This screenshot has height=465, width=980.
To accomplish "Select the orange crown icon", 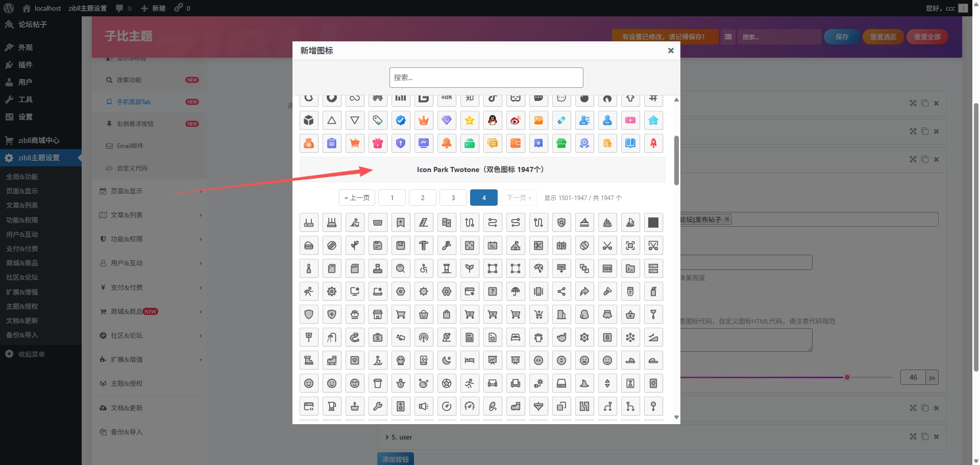I will (x=424, y=120).
